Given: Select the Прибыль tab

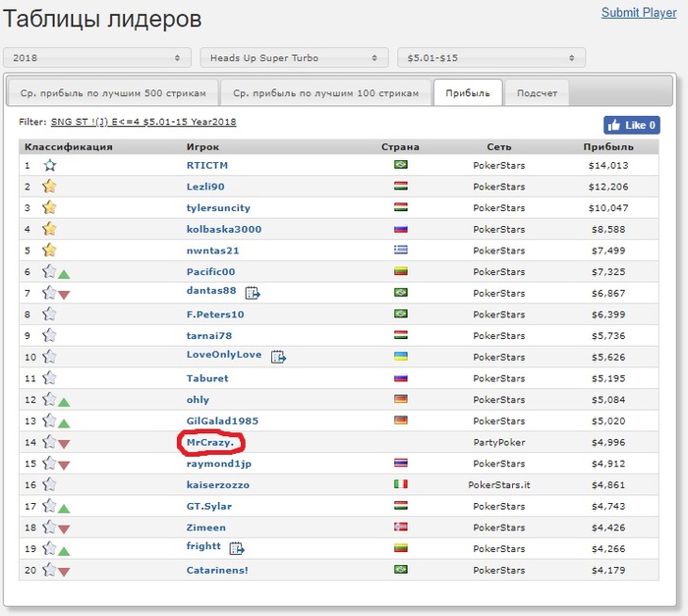Looking at the screenshot, I should tap(468, 92).
